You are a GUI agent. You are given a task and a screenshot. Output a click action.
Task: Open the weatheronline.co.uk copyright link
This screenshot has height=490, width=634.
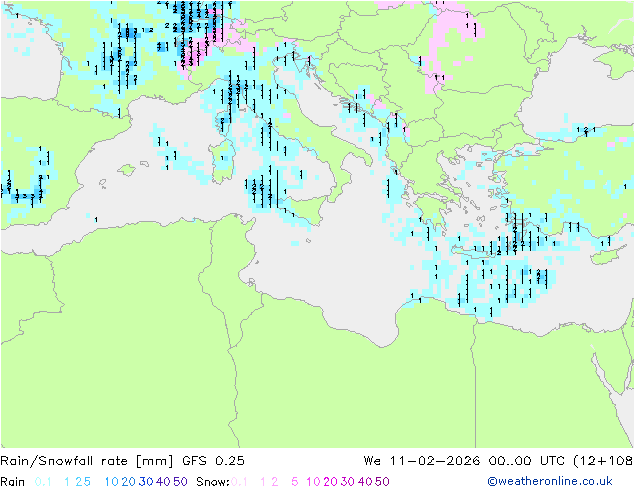[549, 482]
